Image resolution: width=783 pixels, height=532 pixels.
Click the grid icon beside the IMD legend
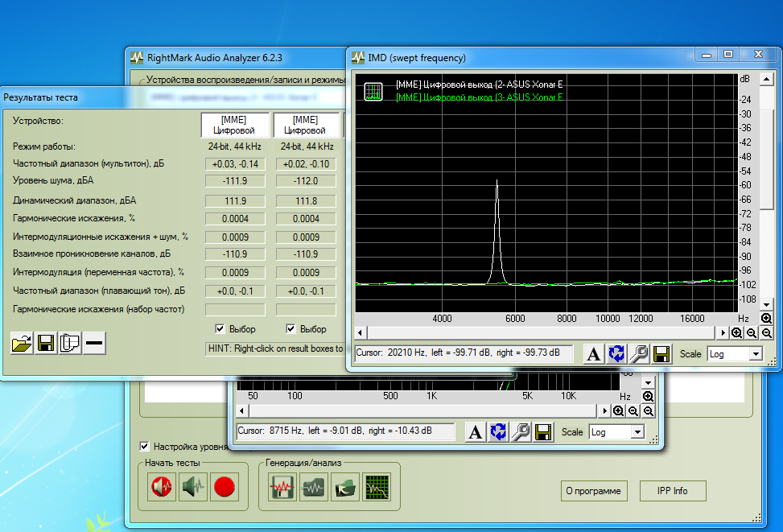(373, 92)
